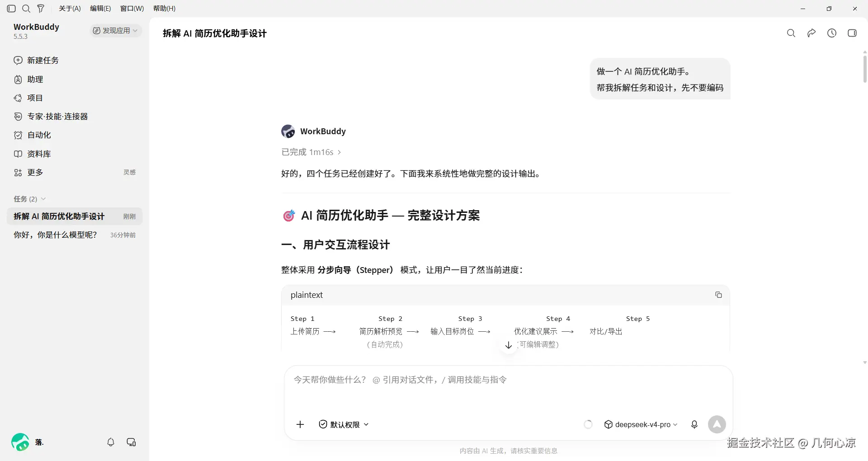Open the 默认权限 permission dropdown
Image resolution: width=868 pixels, height=461 pixels.
point(344,424)
